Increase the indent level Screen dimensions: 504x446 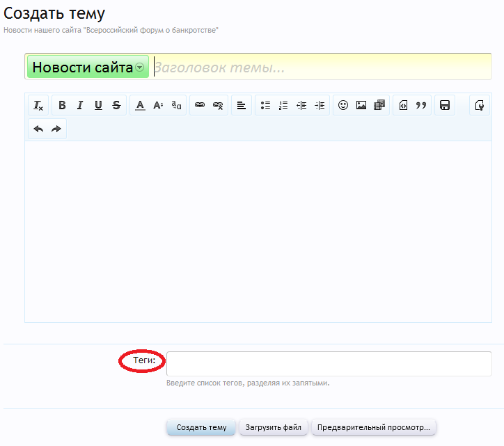point(320,105)
